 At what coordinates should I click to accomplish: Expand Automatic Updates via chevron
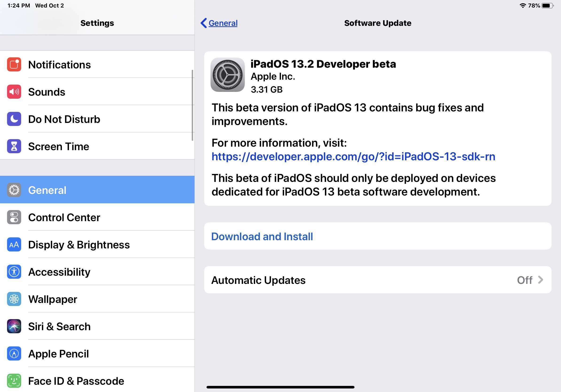click(x=541, y=280)
